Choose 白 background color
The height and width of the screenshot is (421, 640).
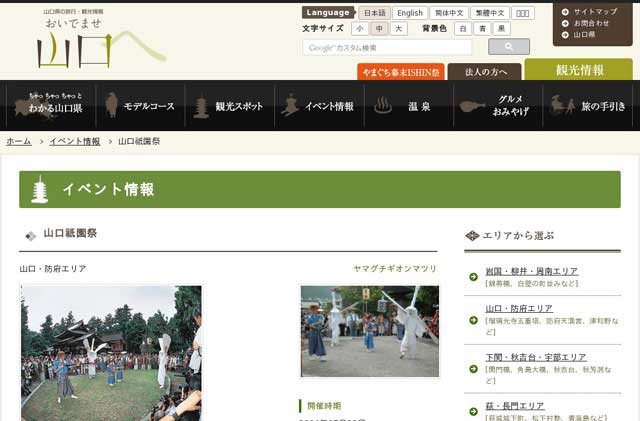click(463, 29)
